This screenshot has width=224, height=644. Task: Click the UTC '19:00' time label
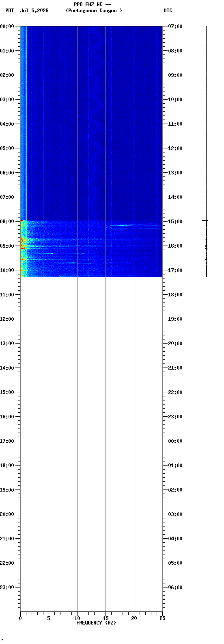(x=175, y=319)
